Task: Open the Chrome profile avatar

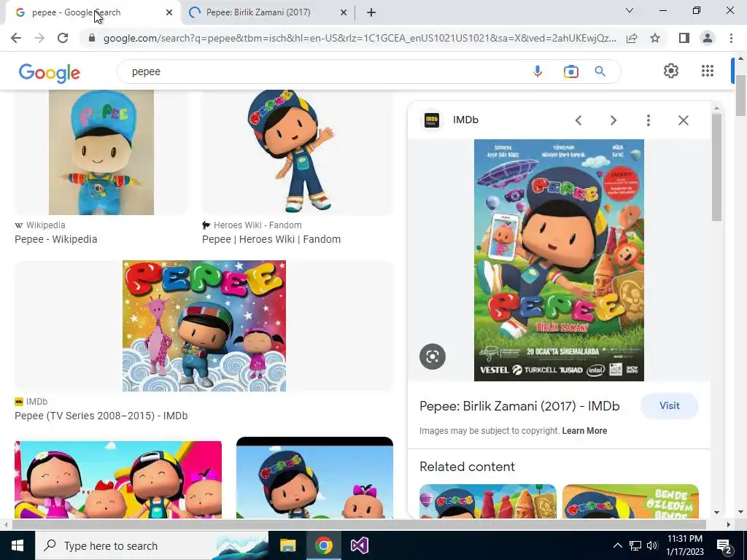Action: 708,38
